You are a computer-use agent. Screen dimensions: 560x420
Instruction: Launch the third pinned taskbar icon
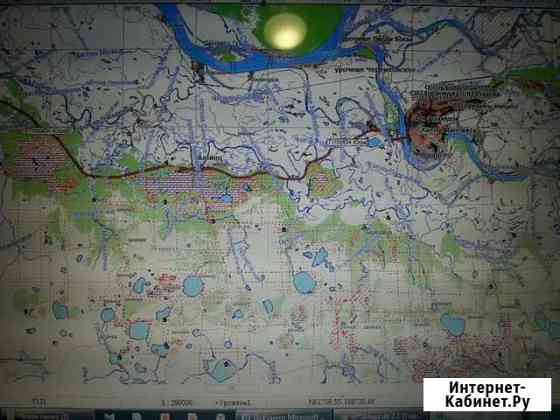click(x=164, y=416)
